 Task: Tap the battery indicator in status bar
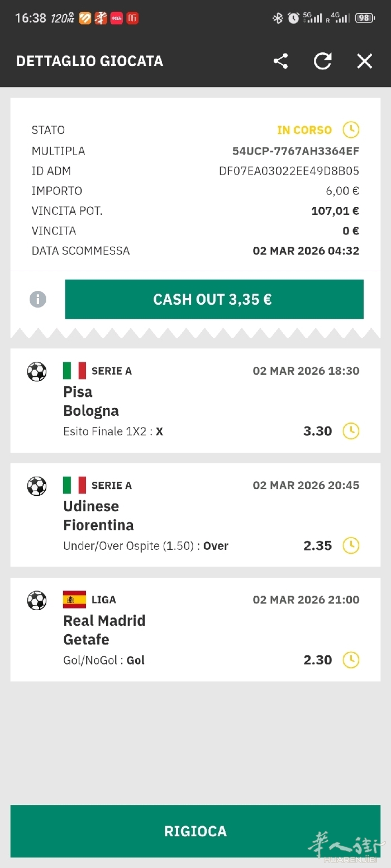364,18
